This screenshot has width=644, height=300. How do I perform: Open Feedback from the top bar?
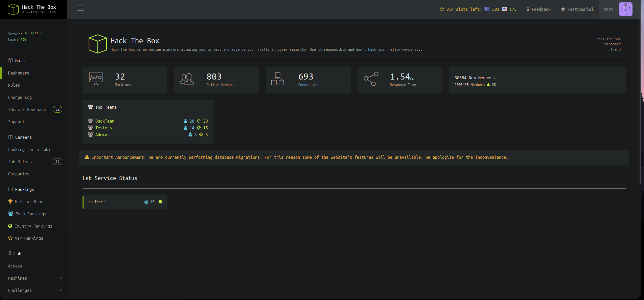coord(538,9)
